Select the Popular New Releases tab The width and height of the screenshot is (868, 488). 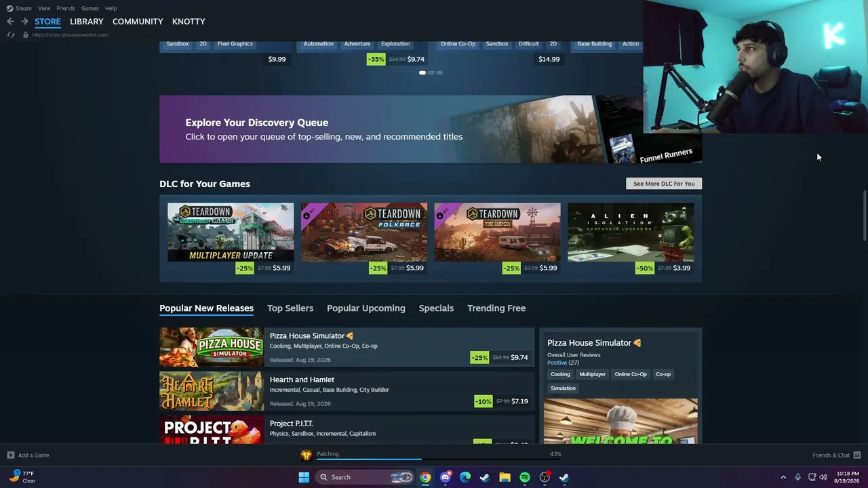[206, 308]
